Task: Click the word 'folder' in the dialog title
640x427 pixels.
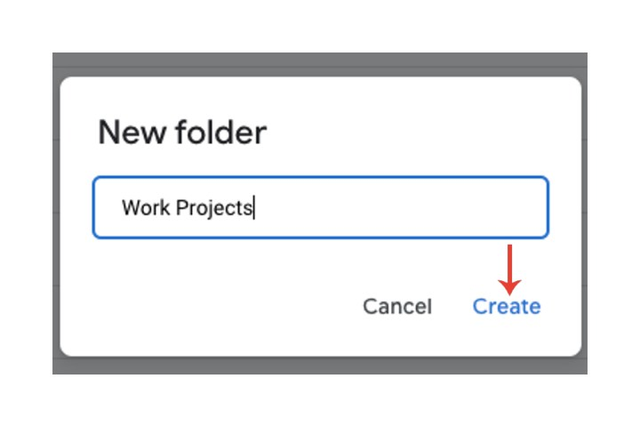Action: pos(221,132)
